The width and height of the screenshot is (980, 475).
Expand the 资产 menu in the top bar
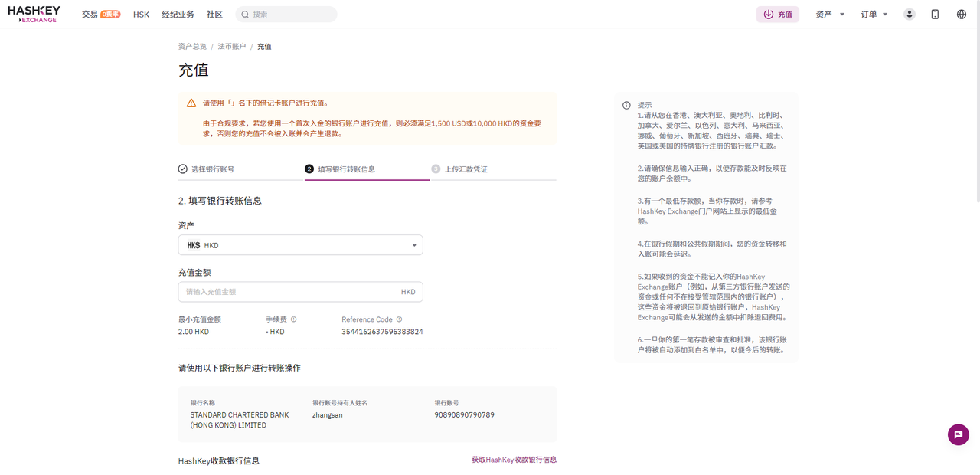[x=830, y=15]
